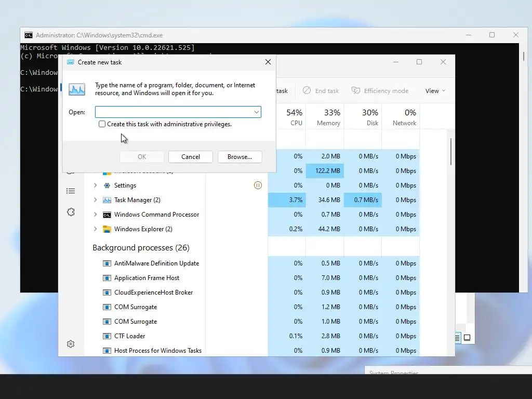Expand the Settings process group
The width and height of the screenshot is (532, 399).
click(x=96, y=185)
